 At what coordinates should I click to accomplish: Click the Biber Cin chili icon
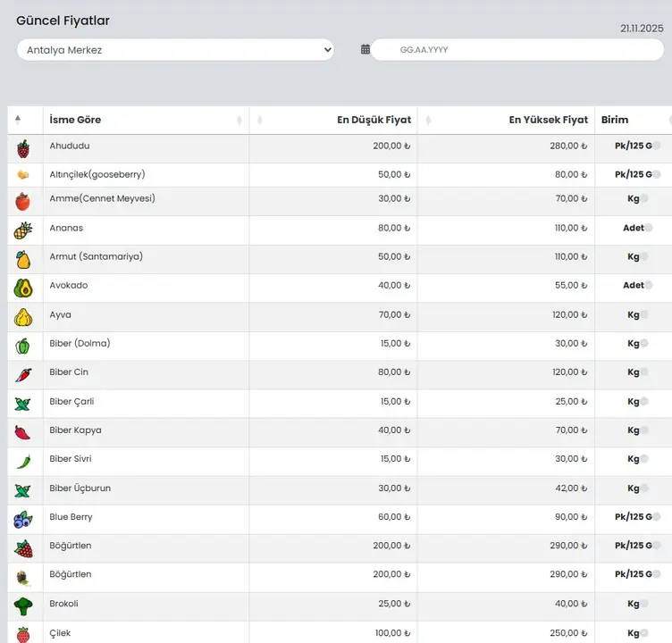[x=23, y=374]
